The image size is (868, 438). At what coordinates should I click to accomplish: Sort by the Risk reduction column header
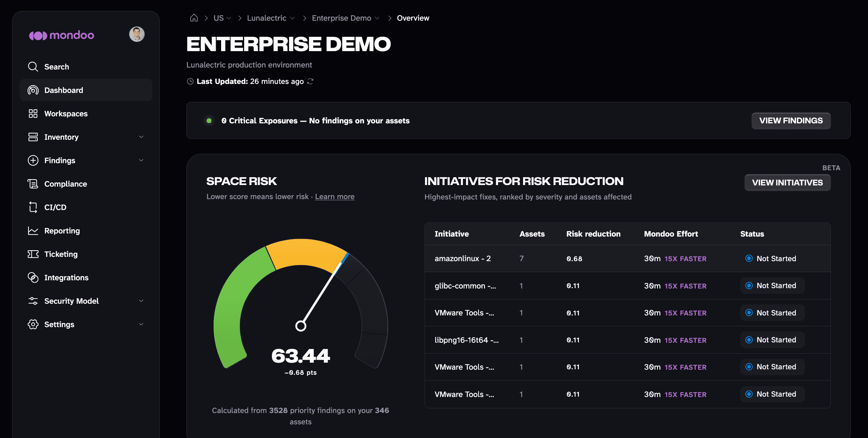point(593,234)
